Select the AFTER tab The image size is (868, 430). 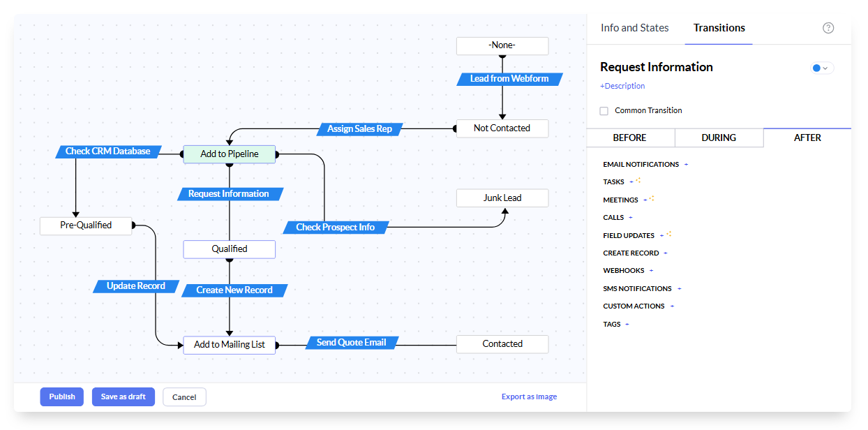[x=807, y=138]
